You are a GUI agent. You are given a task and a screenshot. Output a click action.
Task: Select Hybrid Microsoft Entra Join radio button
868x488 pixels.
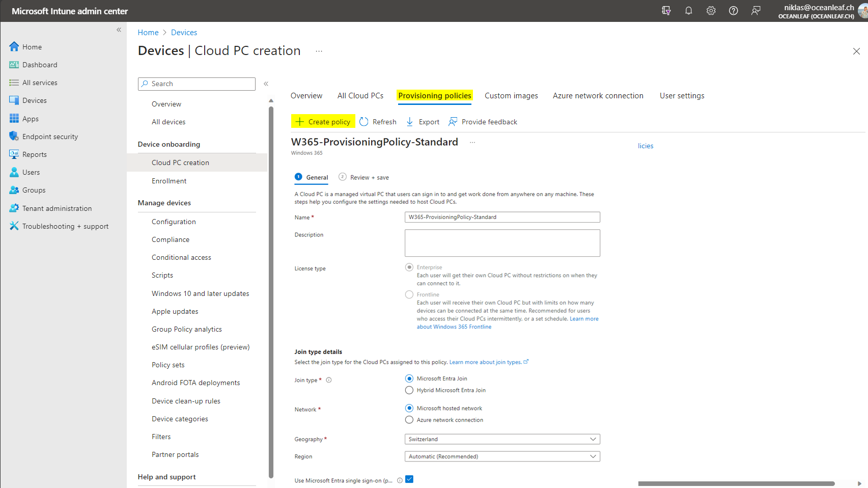[x=409, y=390]
